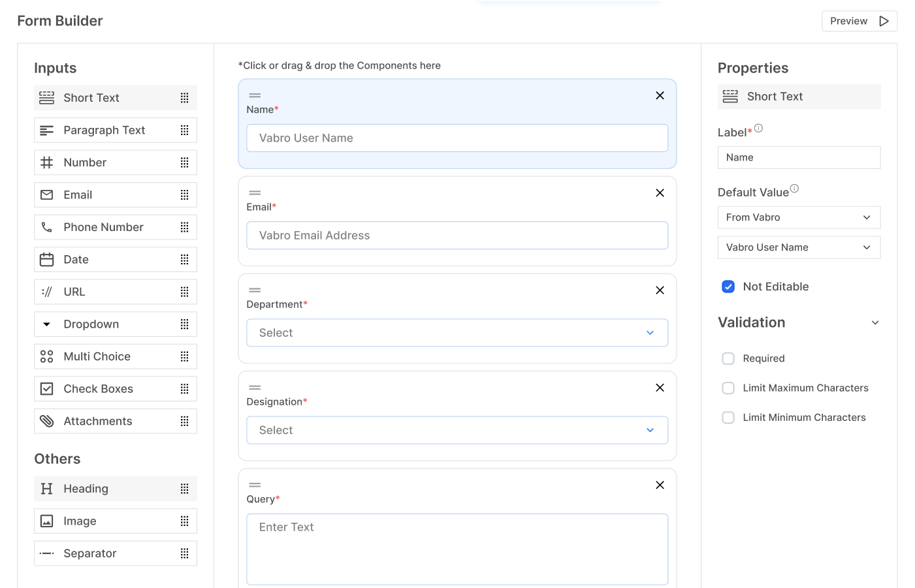The image size is (915, 588).
Task: Click the Heading icon under Others
Action: pyautogui.click(x=46, y=488)
